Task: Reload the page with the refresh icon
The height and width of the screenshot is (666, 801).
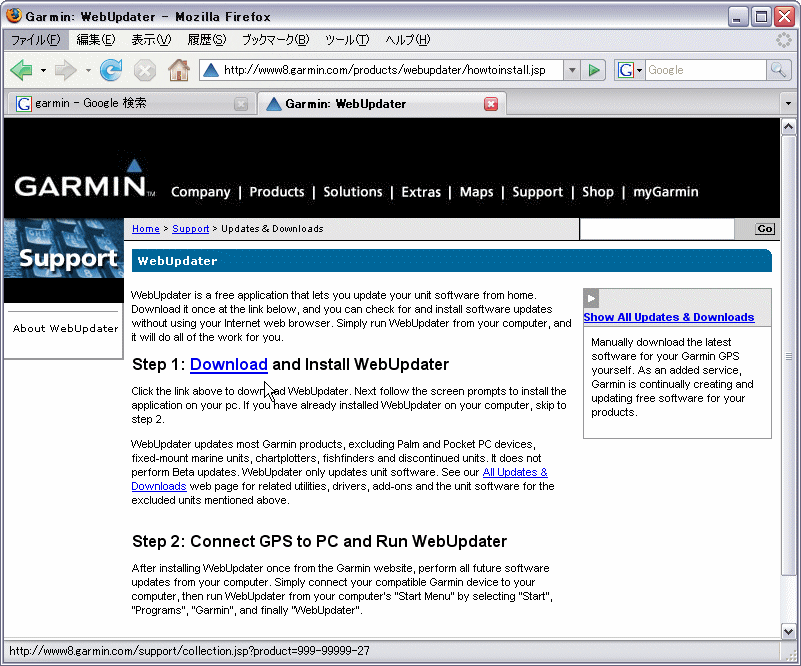Action: click(x=111, y=70)
